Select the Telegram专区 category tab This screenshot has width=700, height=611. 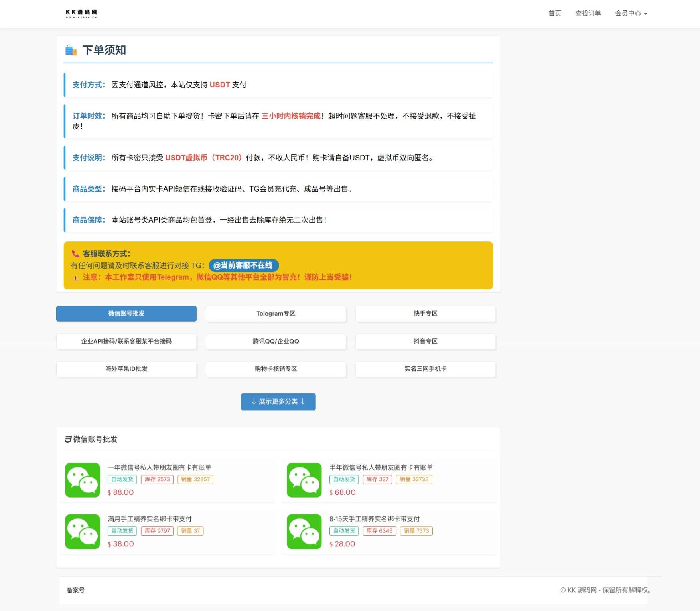click(x=276, y=314)
